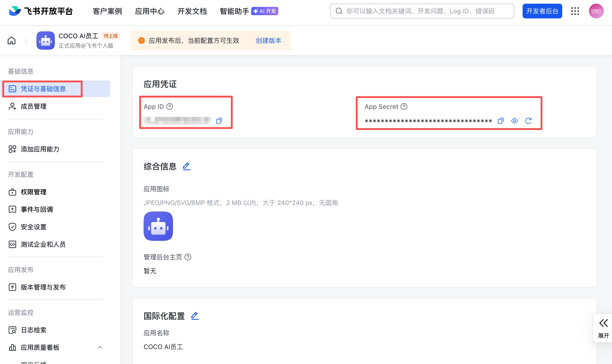Expand the collapsed right-side panel 展开
The height and width of the screenshot is (364, 612).
pos(603,328)
